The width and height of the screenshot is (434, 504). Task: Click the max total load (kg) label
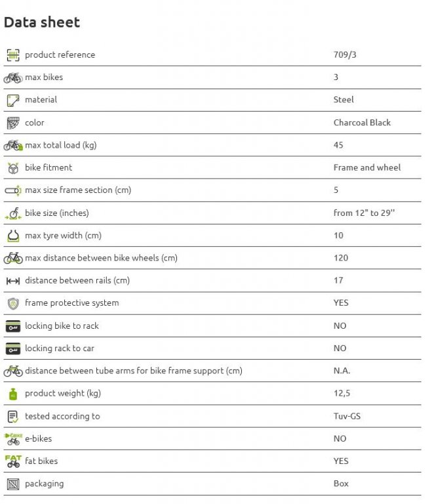60,145
